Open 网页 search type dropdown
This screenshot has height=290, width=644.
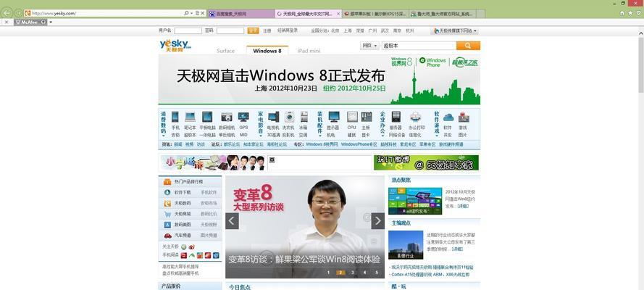pos(369,46)
